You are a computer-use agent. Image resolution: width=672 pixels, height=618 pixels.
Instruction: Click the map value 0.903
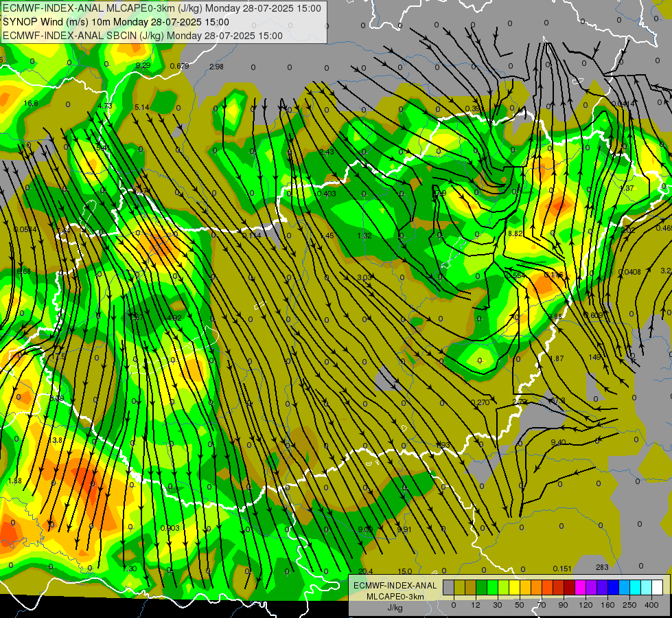pyautogui.click(x=170, y=528)
